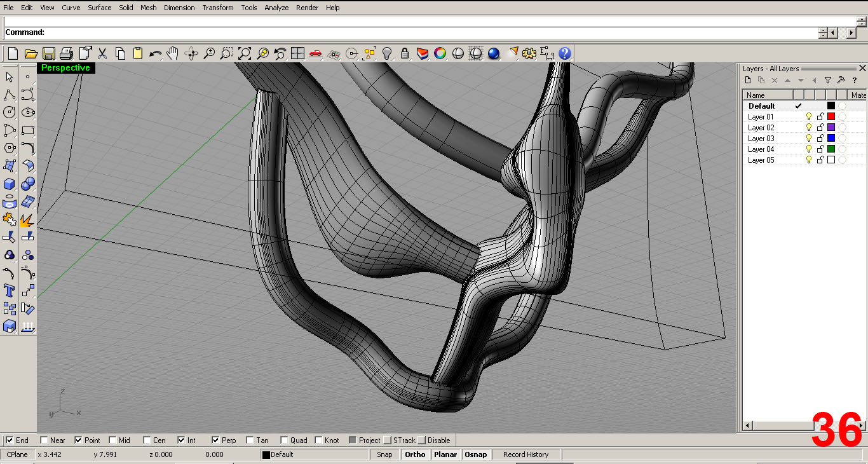868x464 pixels.
Task: Open the Transform menu
Action: 218,8
